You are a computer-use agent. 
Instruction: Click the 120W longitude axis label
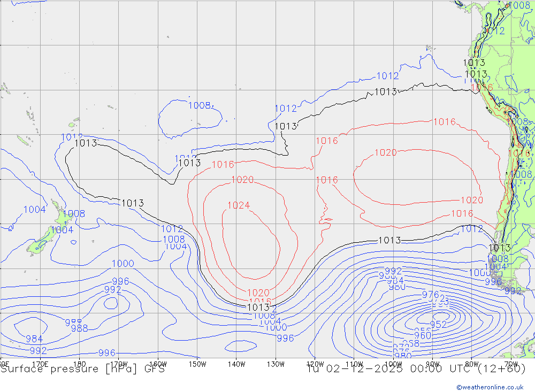point(315,364)
